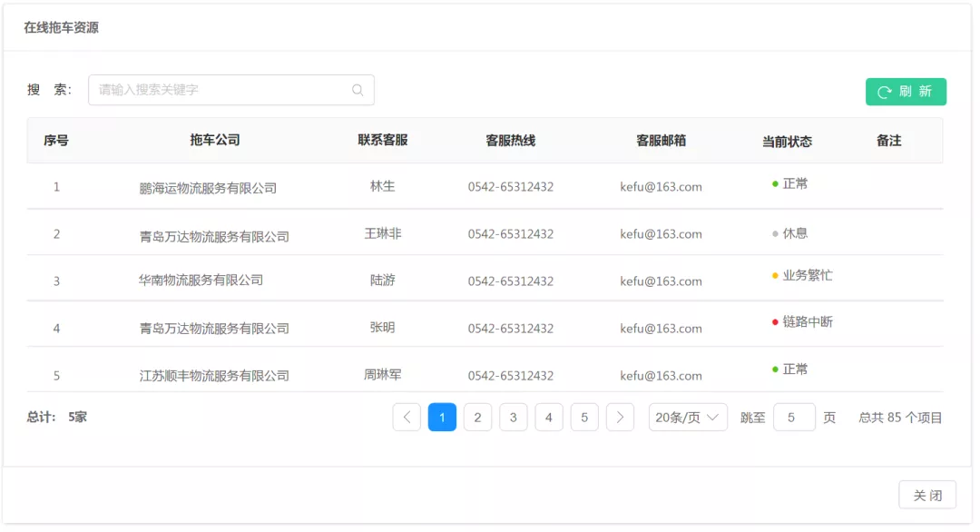Click the yellow status dot showing 业务繁忙

(772, 276)
